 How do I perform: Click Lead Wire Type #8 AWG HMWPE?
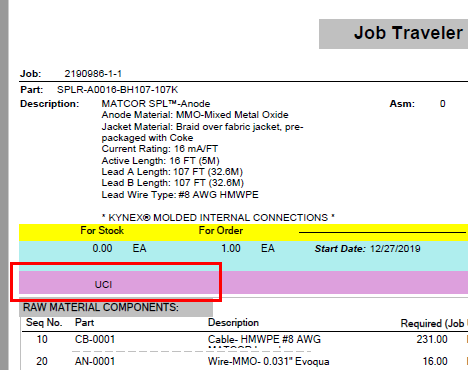pyautogui.click(x=180, y=195)
